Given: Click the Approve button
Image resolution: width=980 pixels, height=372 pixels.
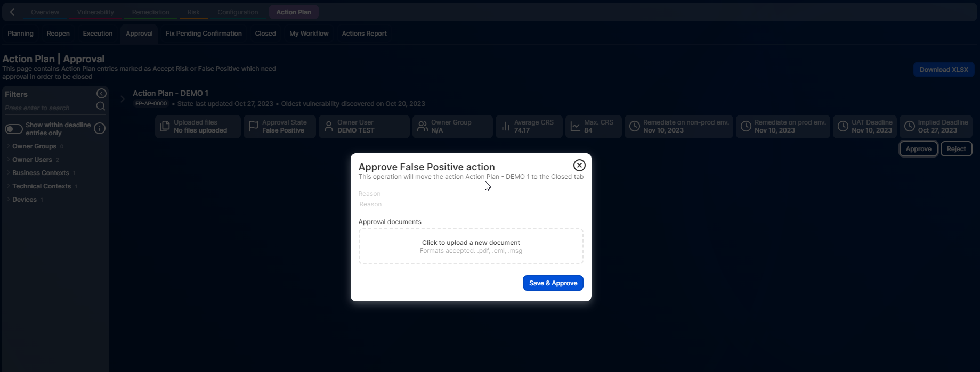Looking at the screenshot, I should [x=919, y=149].
